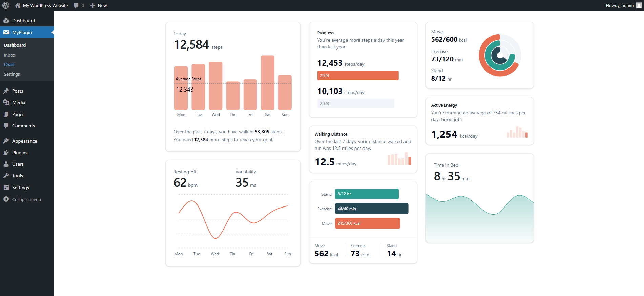Image resolution: width=644 pixels, height=296 pixels.
Task: Open the Appearance menu
Action: (x=27, y=141)
